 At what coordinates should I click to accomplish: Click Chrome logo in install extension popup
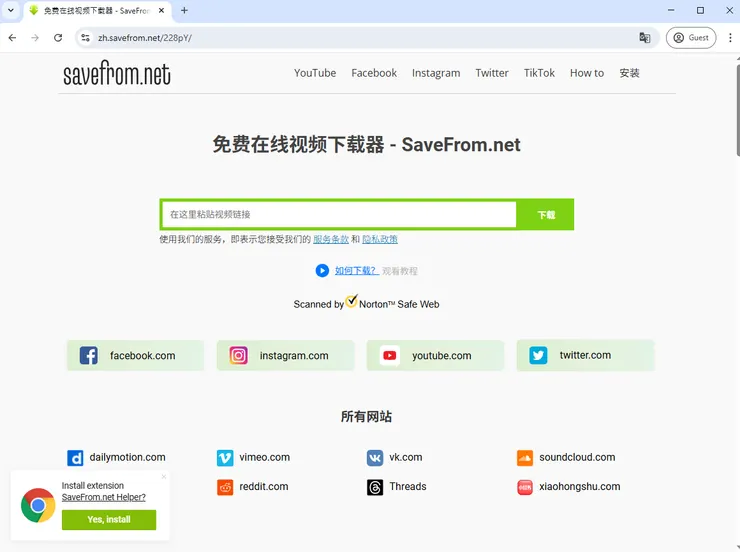tap(38, 505)
